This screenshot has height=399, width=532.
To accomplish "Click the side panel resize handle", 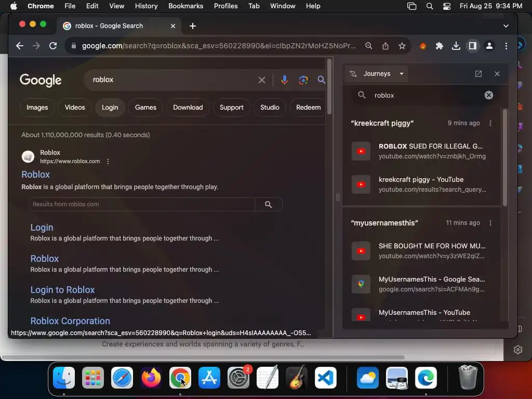I will click(338, 197).
